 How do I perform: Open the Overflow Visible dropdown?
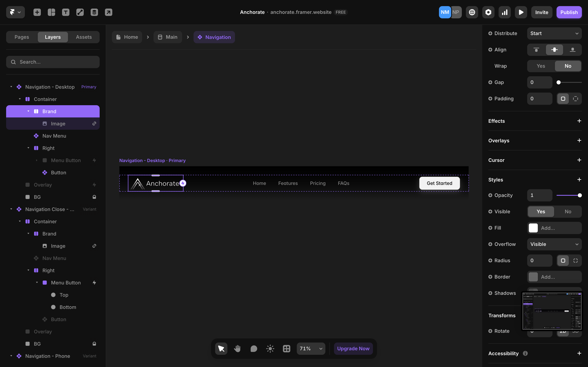click(x=554, y=244)
